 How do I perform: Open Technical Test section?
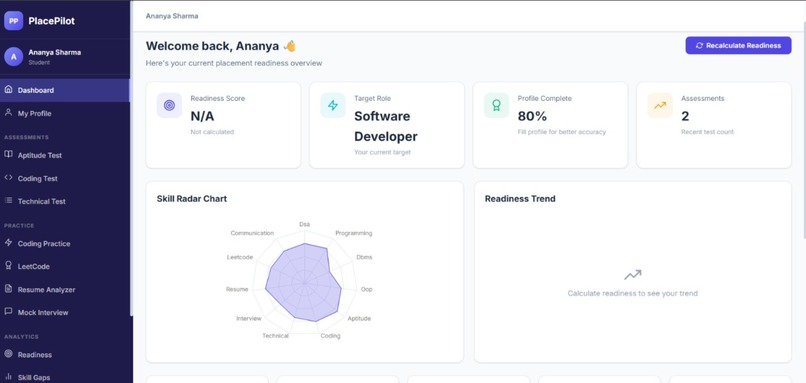tap(65, 202)
